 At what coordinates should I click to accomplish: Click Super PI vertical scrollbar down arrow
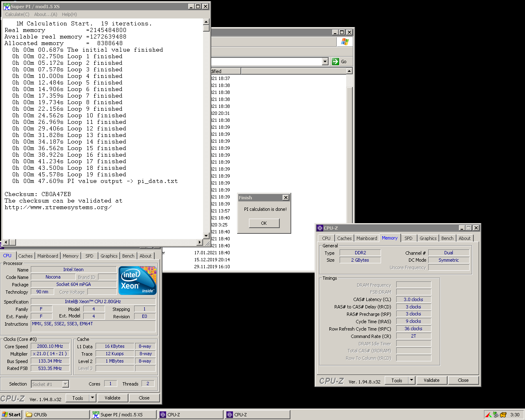coord(206,236)
